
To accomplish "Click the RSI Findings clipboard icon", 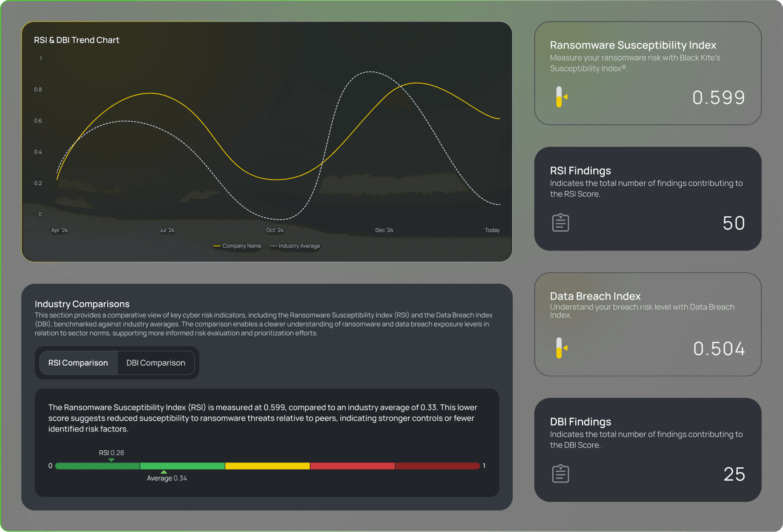I will point(560,223).
